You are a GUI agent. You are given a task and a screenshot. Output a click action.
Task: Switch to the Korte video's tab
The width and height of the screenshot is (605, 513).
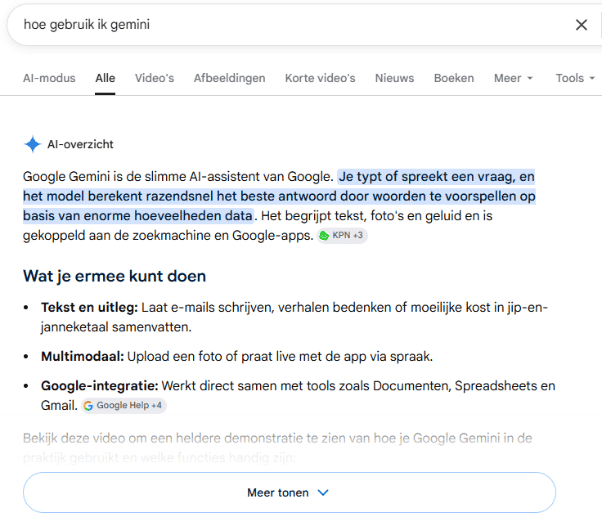coord(320,78)
